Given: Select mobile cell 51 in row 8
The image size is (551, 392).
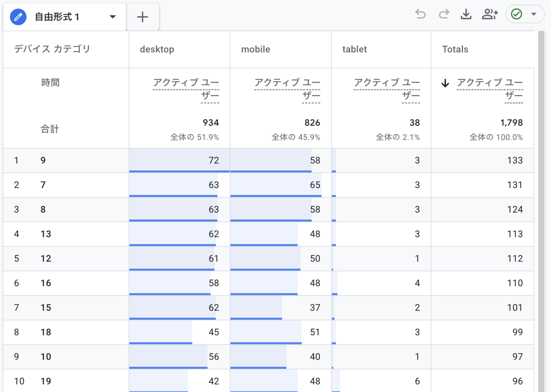Looking at the screenshot, I should (x=281, y=332).
